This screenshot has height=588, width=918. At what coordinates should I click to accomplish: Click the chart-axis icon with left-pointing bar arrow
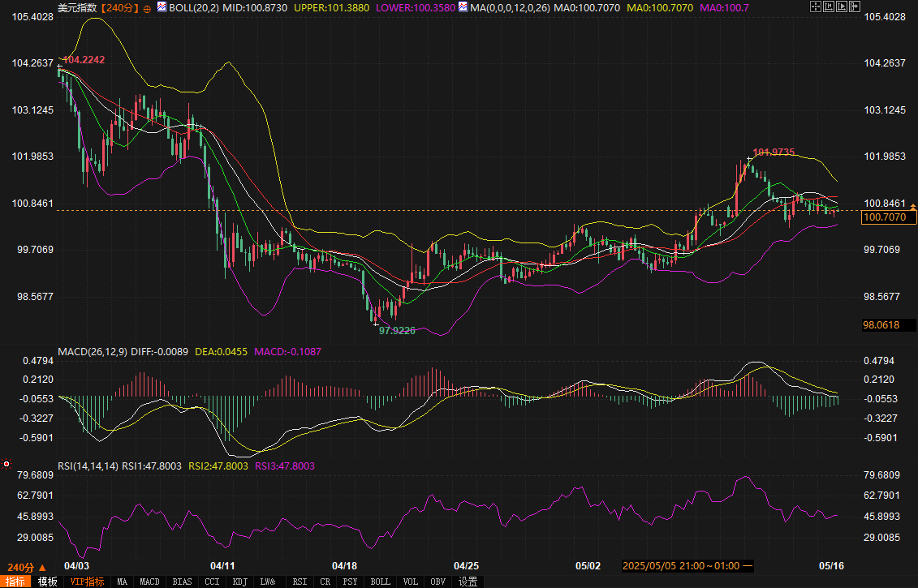pyautogui.click(x=829, y=6)
